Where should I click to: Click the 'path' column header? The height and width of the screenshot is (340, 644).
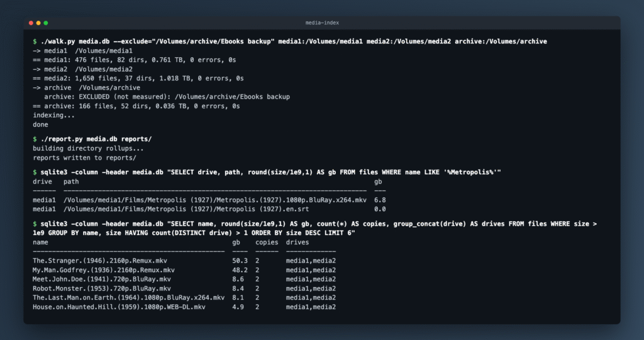point(71,182)
